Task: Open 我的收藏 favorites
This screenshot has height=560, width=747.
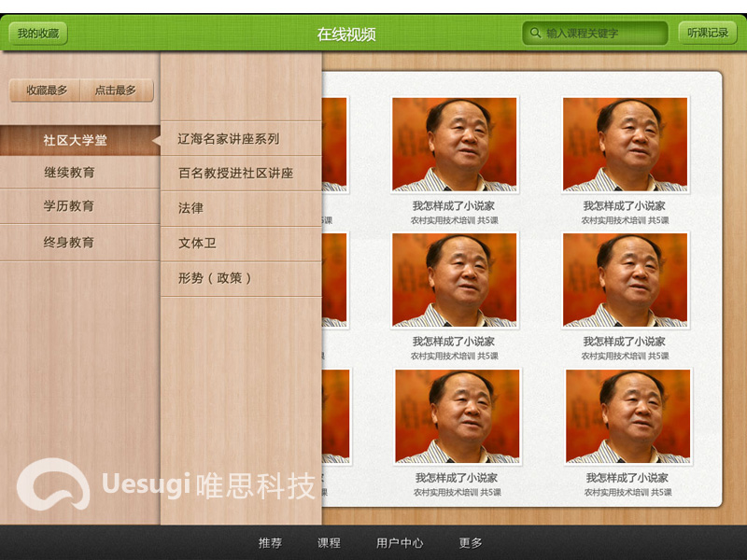Action: (38, 34)
